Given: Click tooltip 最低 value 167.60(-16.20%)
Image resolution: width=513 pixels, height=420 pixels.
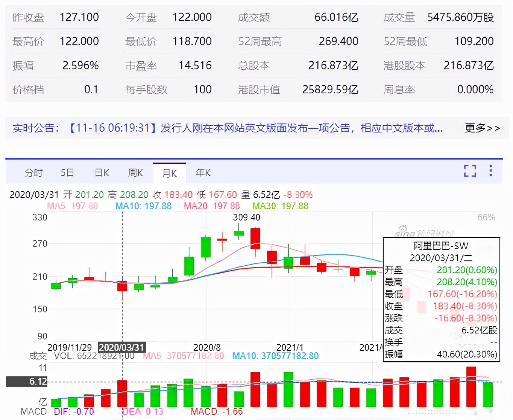Looking at the screenshot, I should (x=462, y=294).
